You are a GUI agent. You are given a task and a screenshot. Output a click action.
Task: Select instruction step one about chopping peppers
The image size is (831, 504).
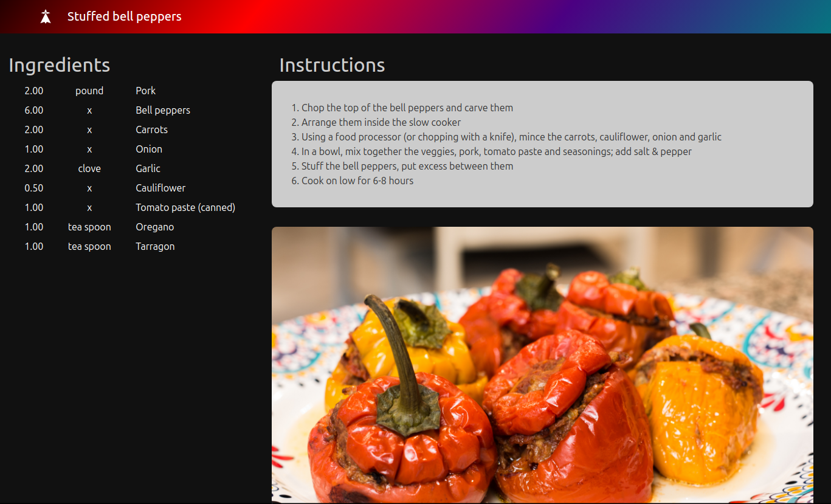(407, 108)
